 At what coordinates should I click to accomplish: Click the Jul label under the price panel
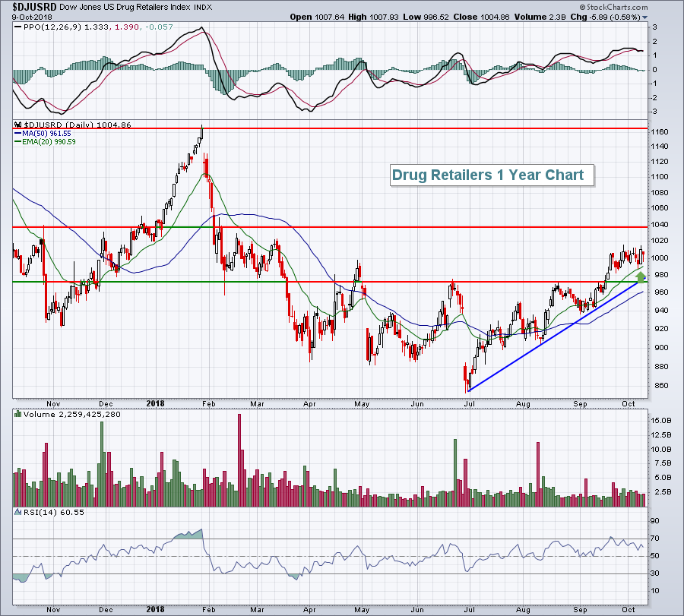(470, 403)
